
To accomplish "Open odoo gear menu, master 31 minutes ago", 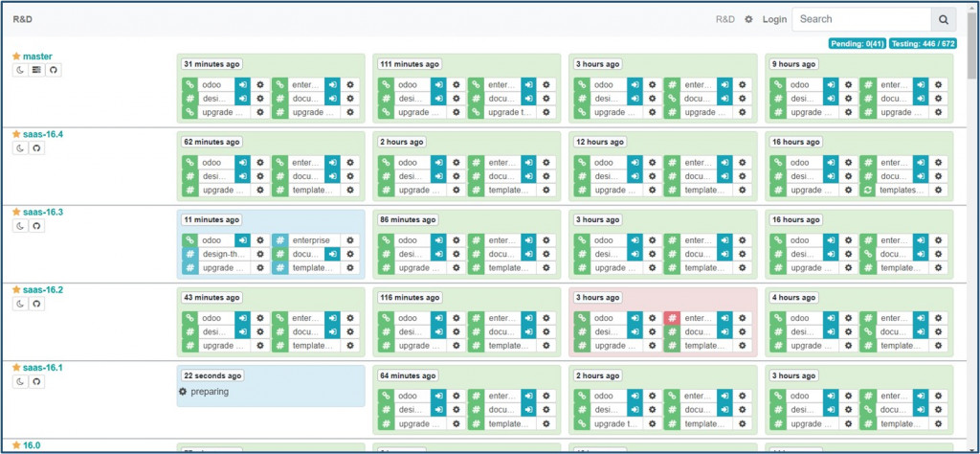I will pos(260,84).
